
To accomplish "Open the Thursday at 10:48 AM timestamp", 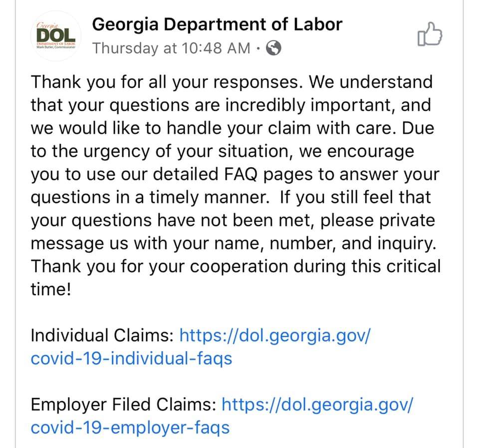I will click(171, 48).
